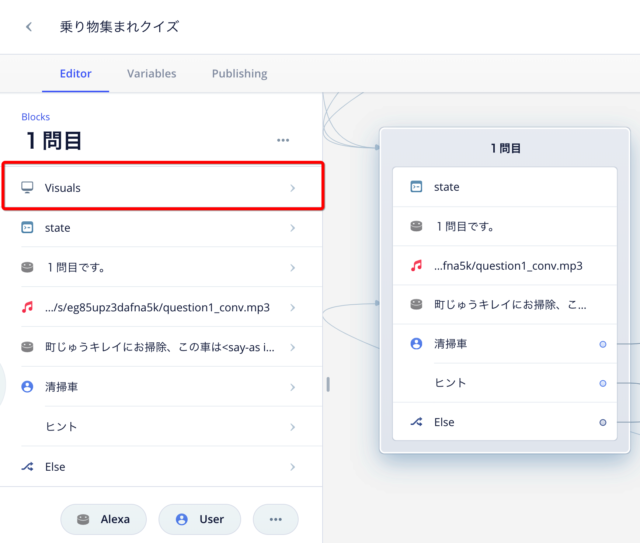Select the ...fna5k/question1_conv.mp3 row text on canvas
This screenshot has width=640, height=543.
(508, 266)
